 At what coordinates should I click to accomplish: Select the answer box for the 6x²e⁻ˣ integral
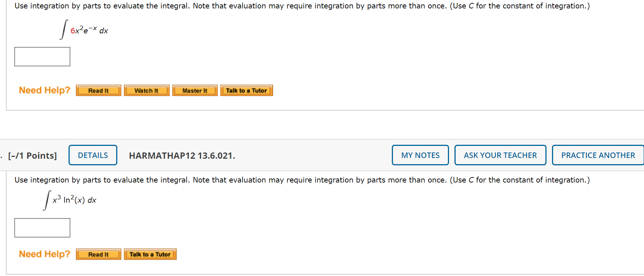(42, 56)
